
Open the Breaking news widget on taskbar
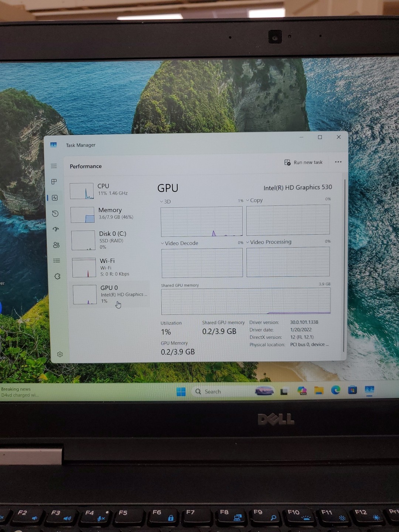click(x=20, y=392)
